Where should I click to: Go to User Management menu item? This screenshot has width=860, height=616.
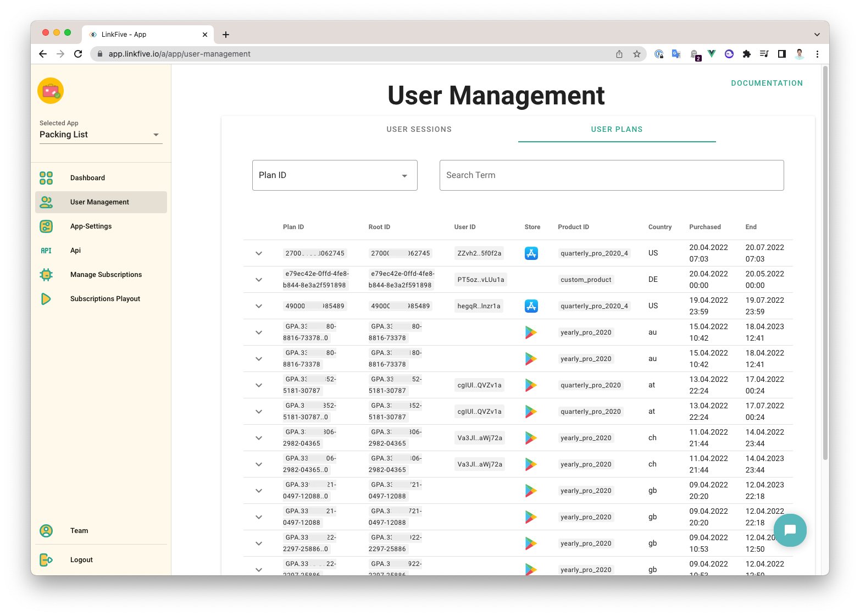coord(101,202)
